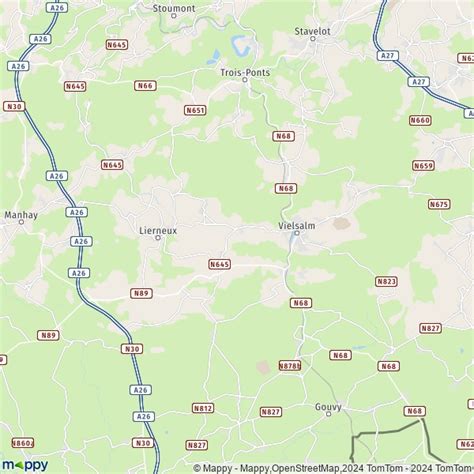Viewport: 474px width, 474px height.
Task: Click the N878b road badge
Action: (290, 365)
